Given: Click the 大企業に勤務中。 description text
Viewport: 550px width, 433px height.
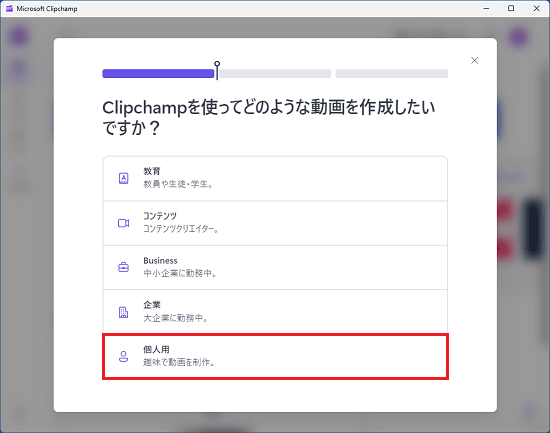Looking at the screenshot, I should (x=176, y=318).
